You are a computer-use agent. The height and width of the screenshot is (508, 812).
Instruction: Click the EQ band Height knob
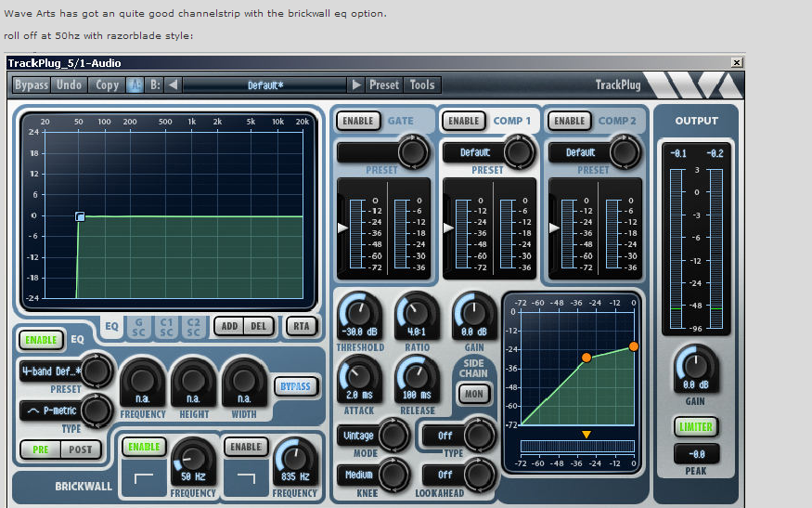193,381
